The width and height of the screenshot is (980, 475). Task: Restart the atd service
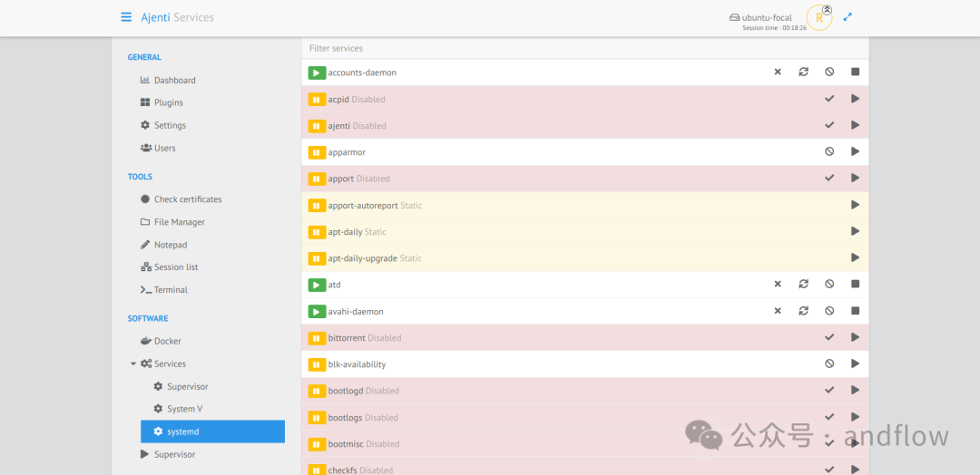803,284
